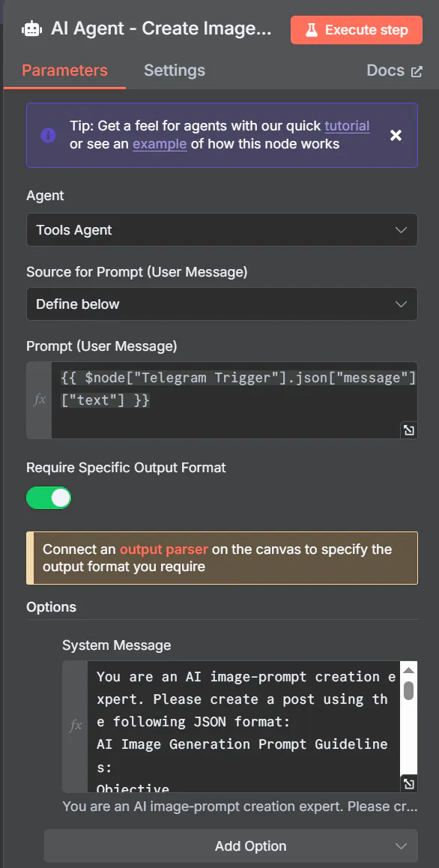Disable Require Specific Output Format toggle
This screenshot has height=868, width=439.
tap(49, 498)
